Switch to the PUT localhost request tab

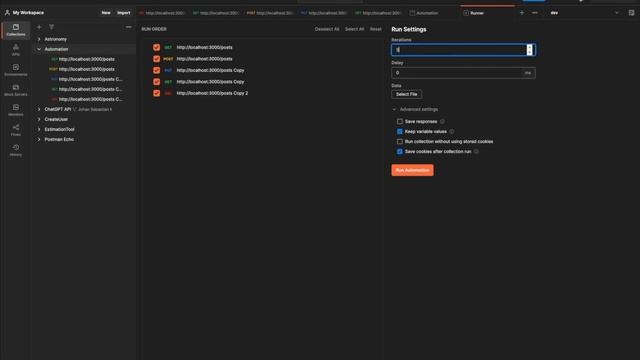pyautogui.click(x=324, y=13)
